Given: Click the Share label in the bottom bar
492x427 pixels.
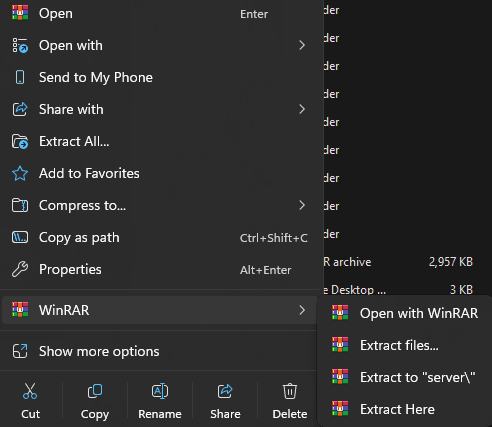Looking at the screenshot, I should click(x=225, y=414).
